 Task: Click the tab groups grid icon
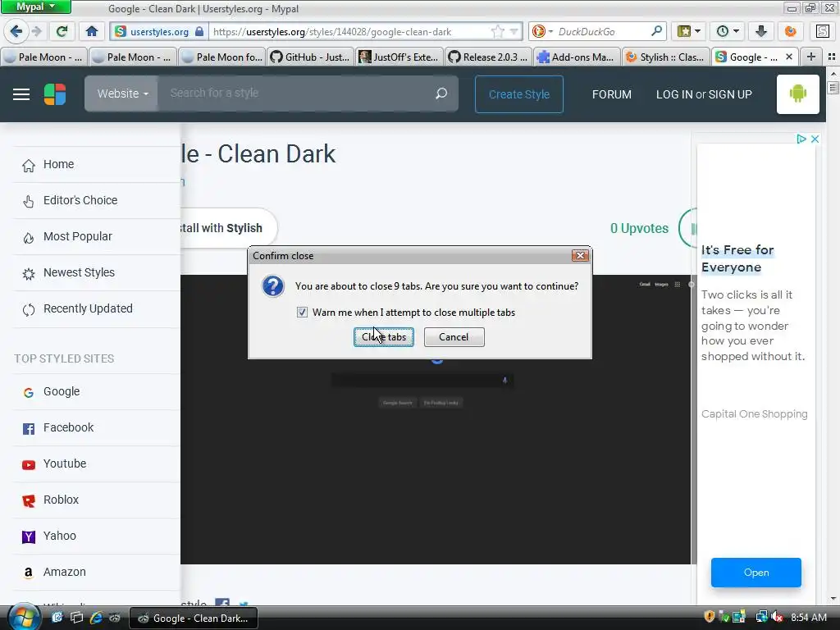(x=832, y=57)
